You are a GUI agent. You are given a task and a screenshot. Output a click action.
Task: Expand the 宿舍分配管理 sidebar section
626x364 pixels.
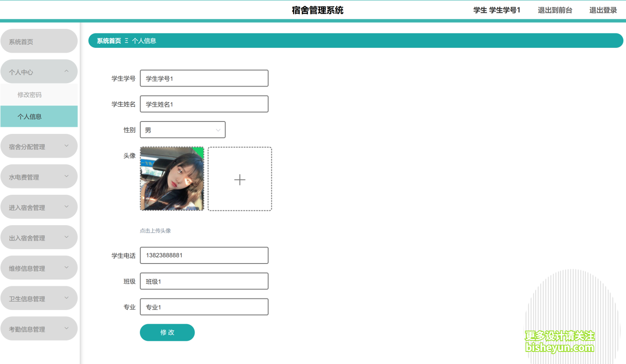point(39,146)
